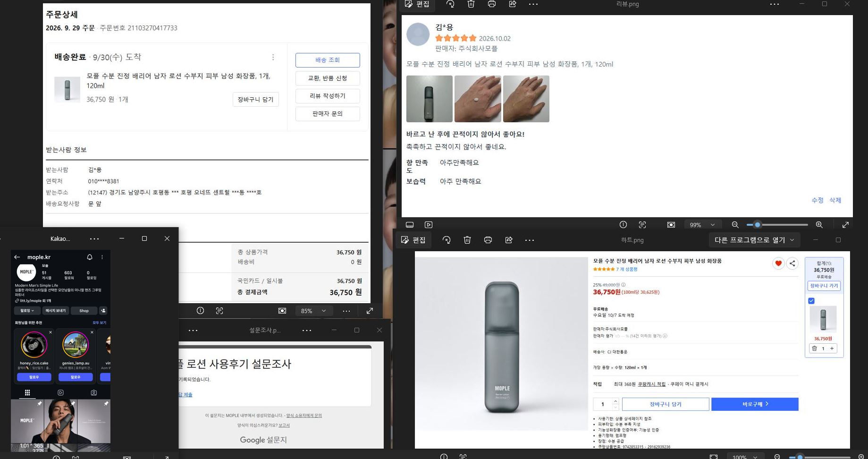Toggle filmstrip in 리뷰.png viewer

pyautogui.click(x=410, y=225)
